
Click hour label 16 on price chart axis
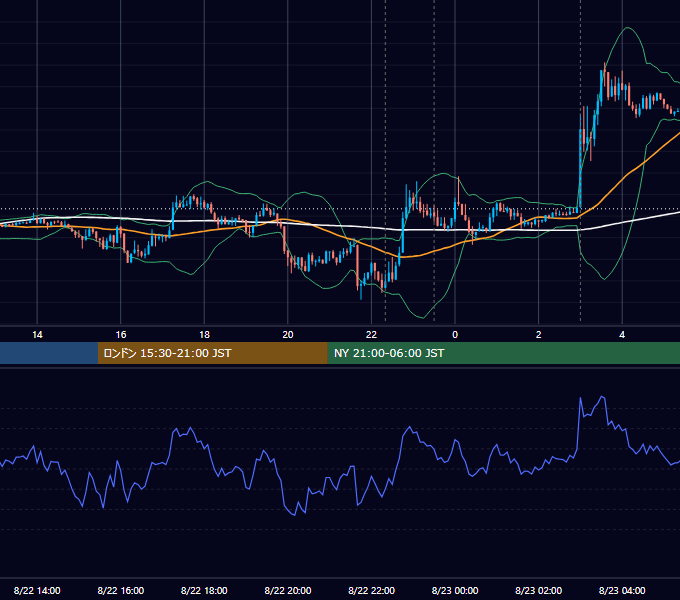[121, 335]
